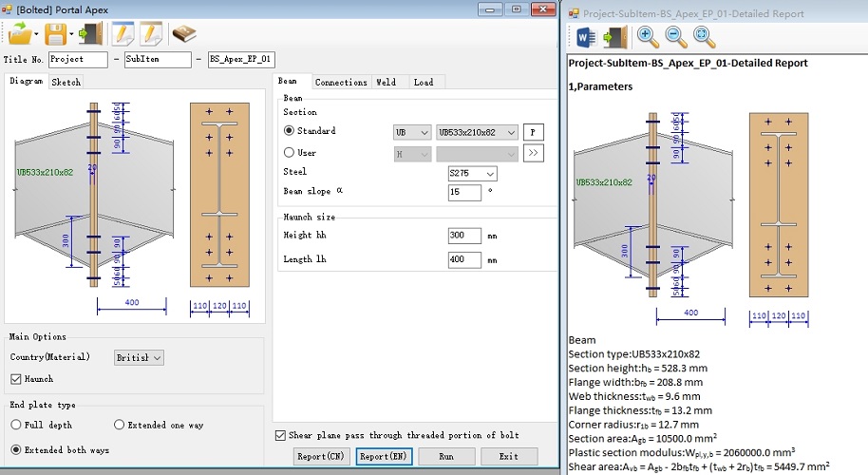The height and width of the screenshot is (475, 868).
Task: Export report to Word icon
Action: click(x=586, y=38)
